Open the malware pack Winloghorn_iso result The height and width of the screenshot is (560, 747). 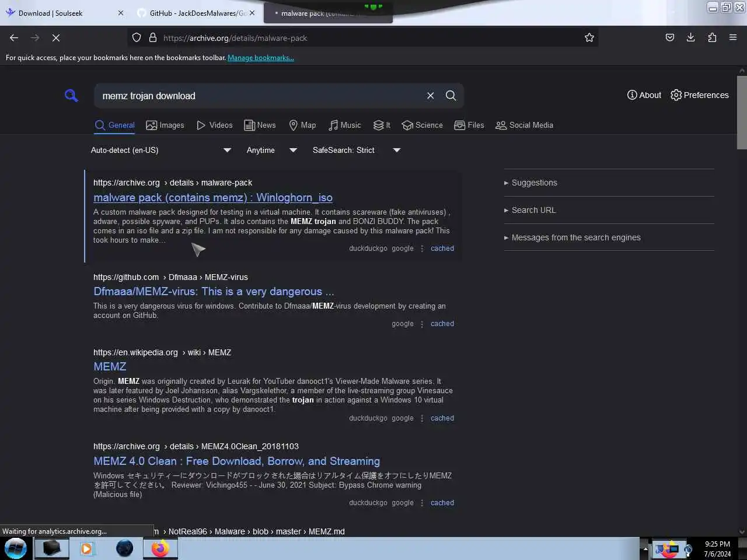(213, 197)
